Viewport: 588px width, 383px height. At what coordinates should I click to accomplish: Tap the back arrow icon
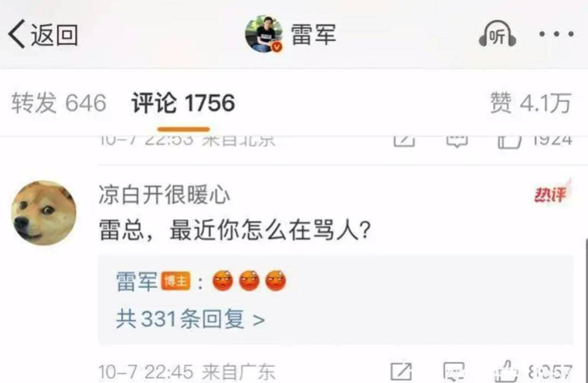[x=17, y=34]
